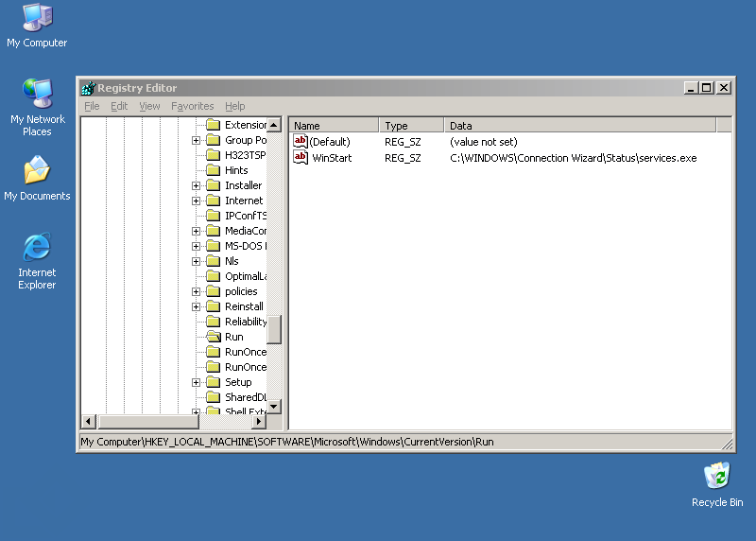Click the H323TSP key folder icon
756x541 pixels.
(214, 155)
